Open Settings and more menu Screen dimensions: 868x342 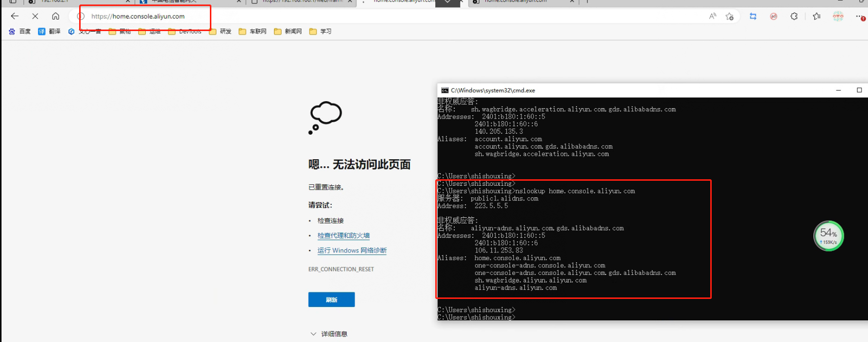click(859, 16)
